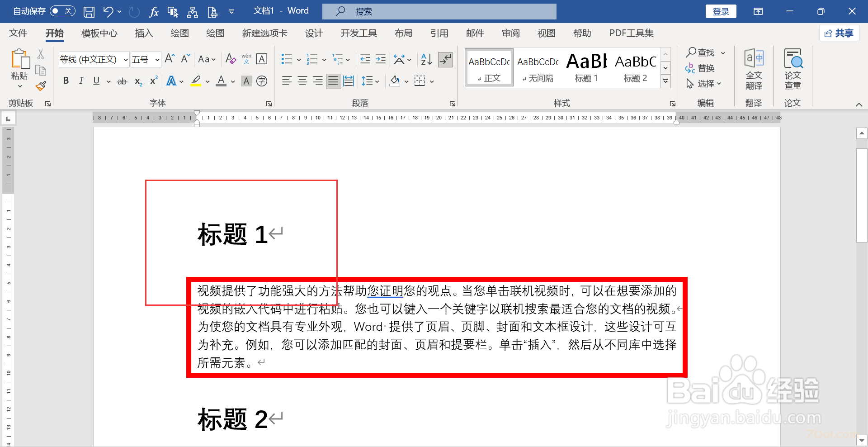The width and height of the screenshot is (868, 447).
Task: Toggle show paragraph marks
Action: (446, 59)
